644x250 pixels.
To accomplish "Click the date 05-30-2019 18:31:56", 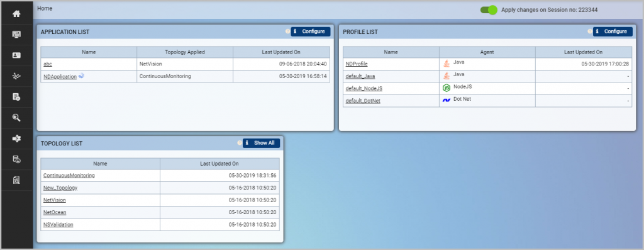I will click(253, 176).
